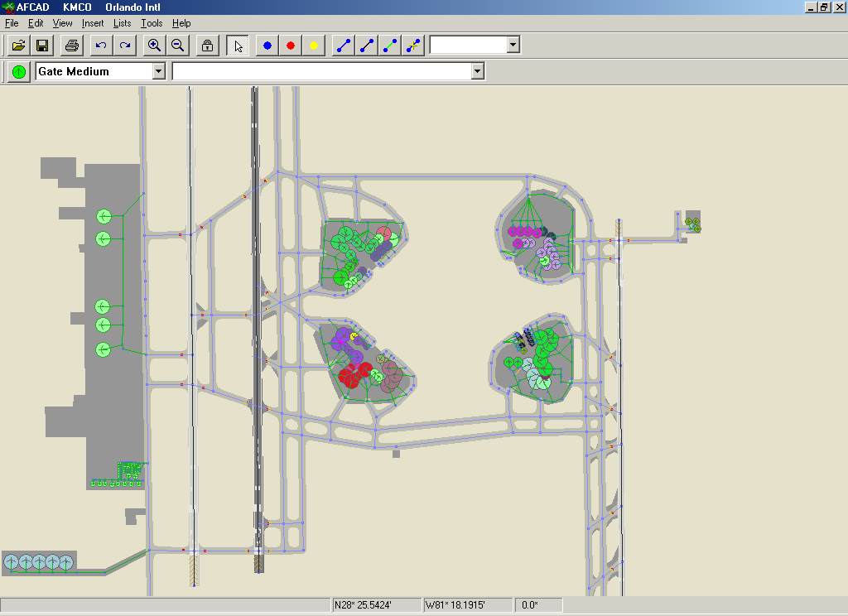The height and width of the screenshot is (616, 848).
Task: Select the yellow-crossed link tool
Action: [x=413, y=46]
